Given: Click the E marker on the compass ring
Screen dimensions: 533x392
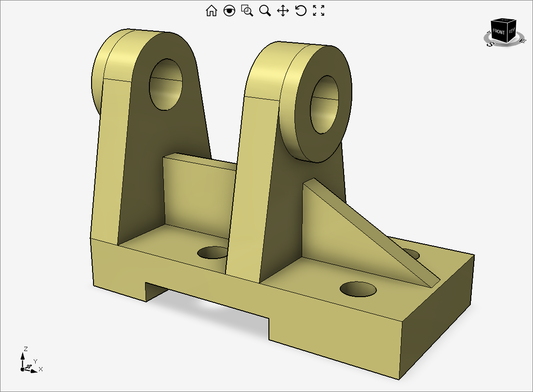Looking at the screenshot, I should pyautogui.click(x=521, y=41).
